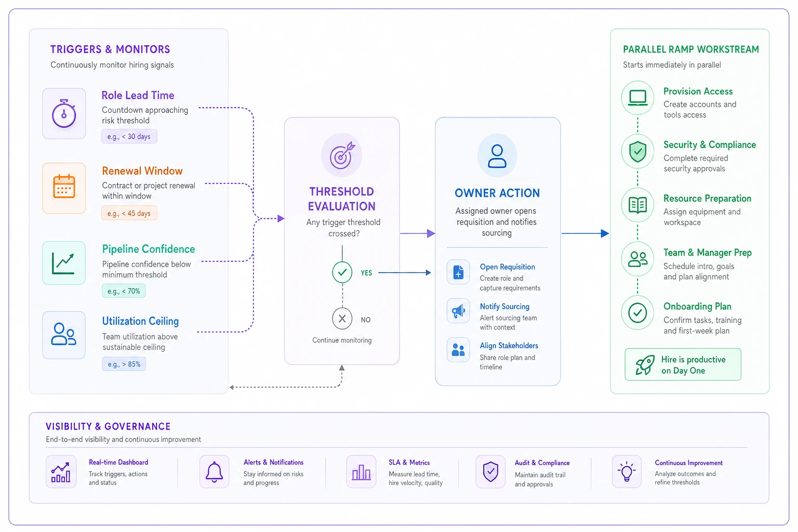Click the rocket icon beside Hire is productive

pos(645,365)
